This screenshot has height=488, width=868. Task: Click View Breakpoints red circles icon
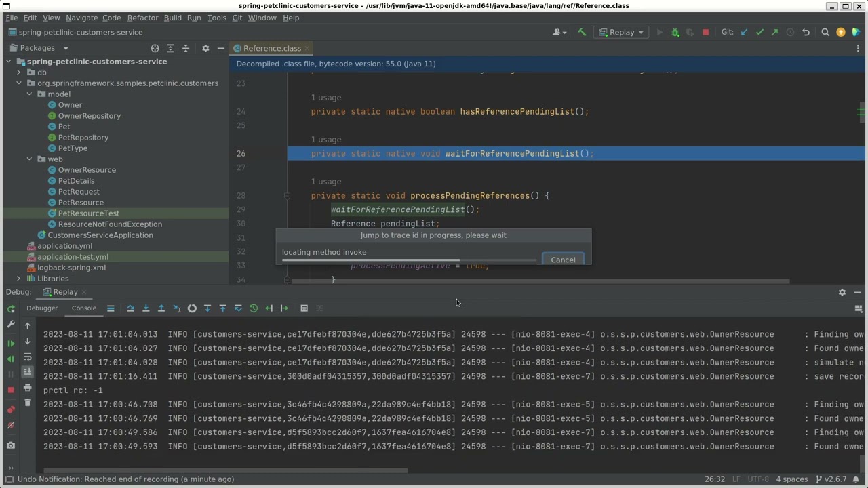tap(11, 409)
